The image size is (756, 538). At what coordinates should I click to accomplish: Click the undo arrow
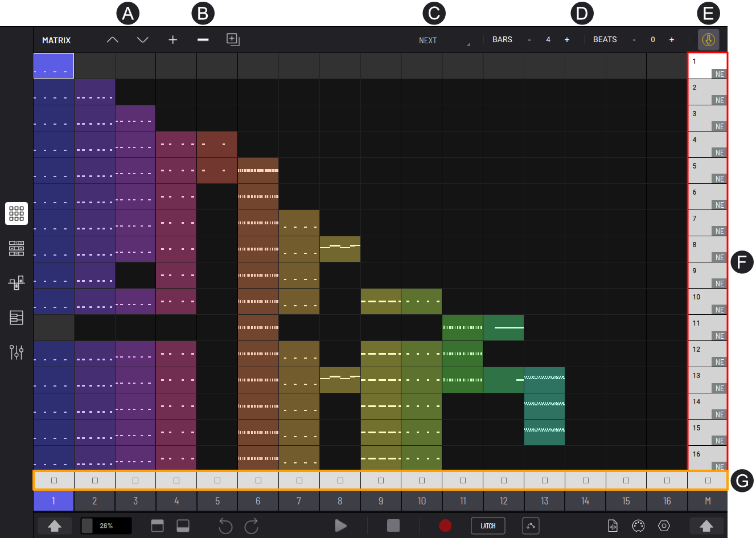(x=225, y=525)
